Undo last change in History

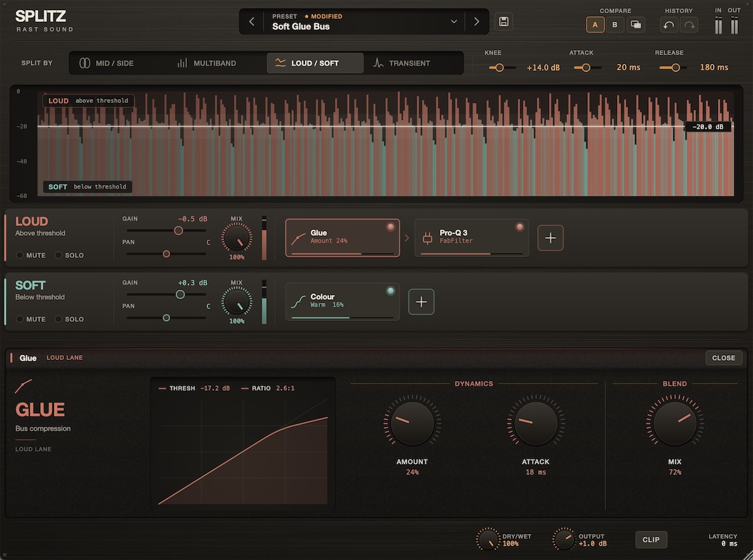[669, 25]
